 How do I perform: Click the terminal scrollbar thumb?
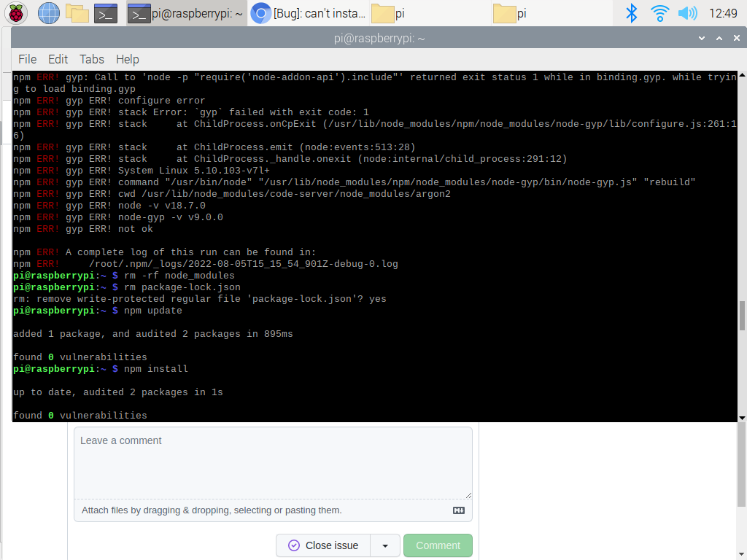(x=742, y=315)
